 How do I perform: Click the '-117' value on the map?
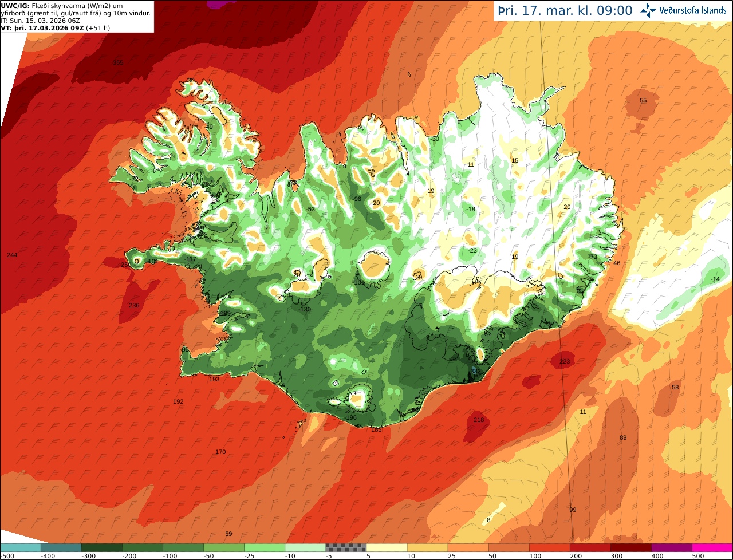pos(191,259)
